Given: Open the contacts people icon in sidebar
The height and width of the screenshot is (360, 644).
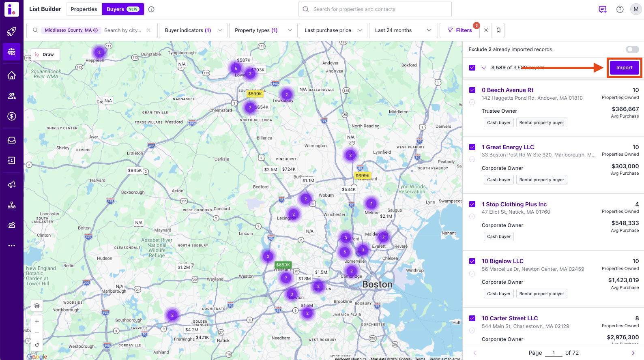Looking at the screenshot, I should pos(12,96).
